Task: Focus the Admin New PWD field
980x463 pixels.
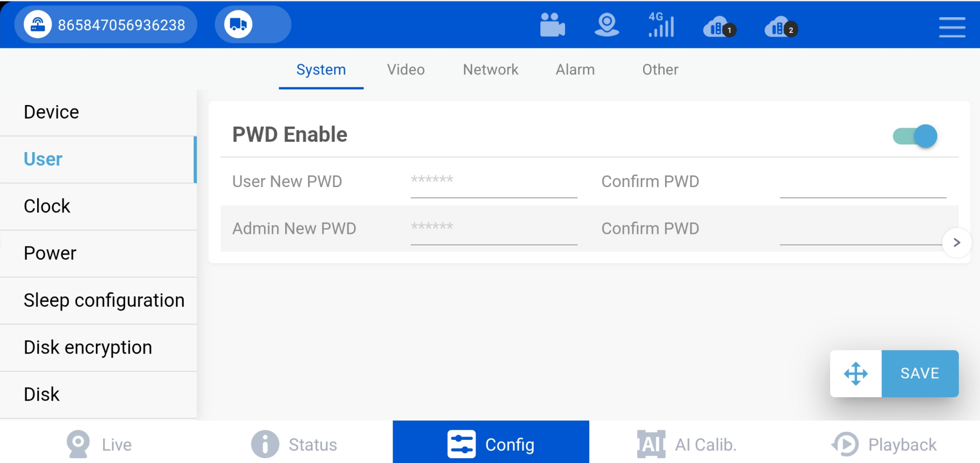Action: point(494,229)
